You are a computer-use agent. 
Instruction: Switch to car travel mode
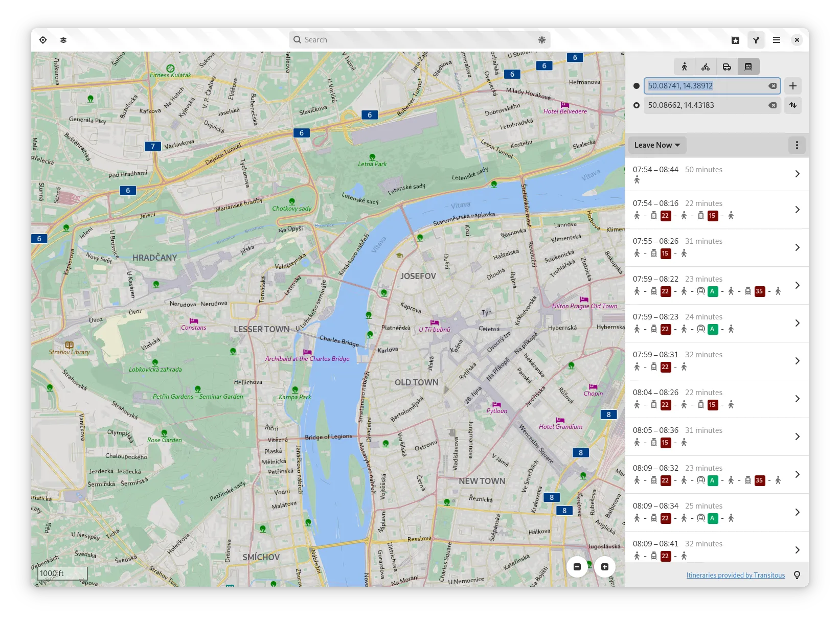tap(727, 66)
